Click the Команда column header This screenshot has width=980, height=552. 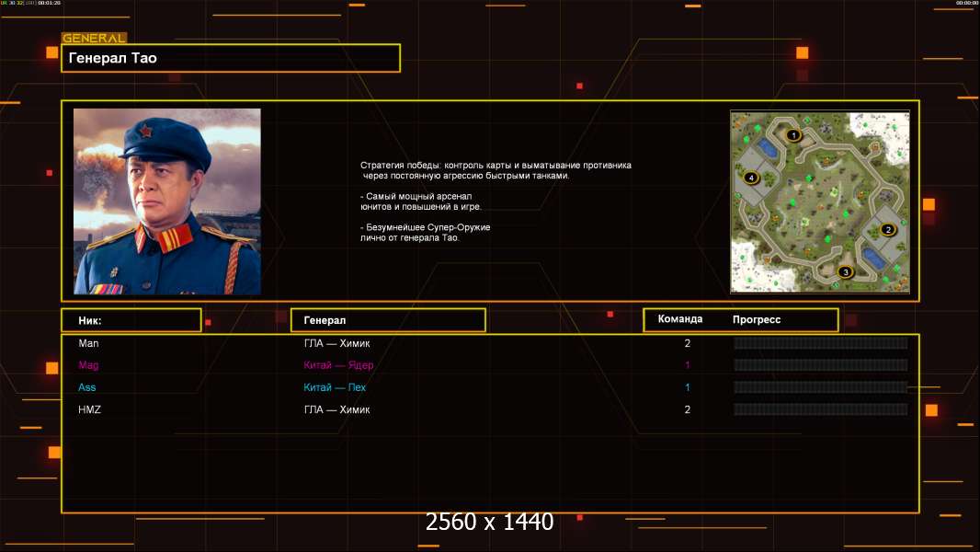point(680,319)
